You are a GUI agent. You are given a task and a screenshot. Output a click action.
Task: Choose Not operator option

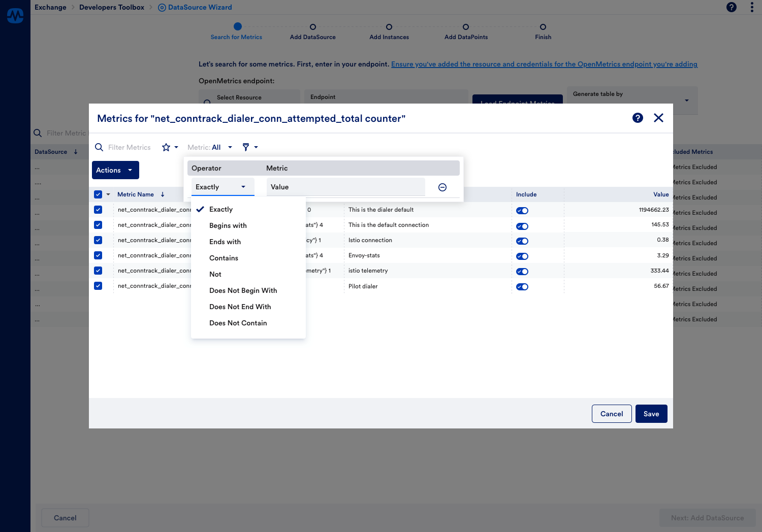pos(248,274)
